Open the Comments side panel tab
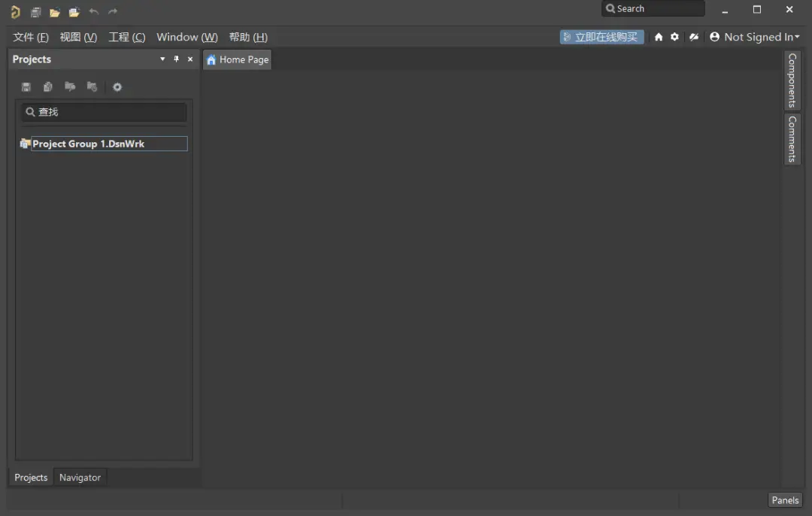 tap(792, 139)
